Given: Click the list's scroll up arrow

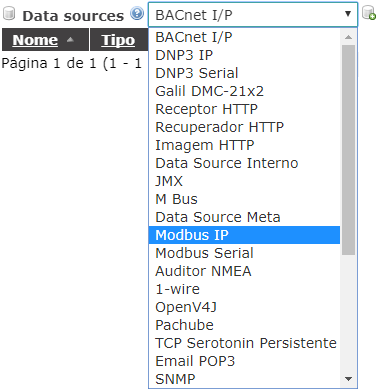Looking at the screenshot, I should [348, 37].
